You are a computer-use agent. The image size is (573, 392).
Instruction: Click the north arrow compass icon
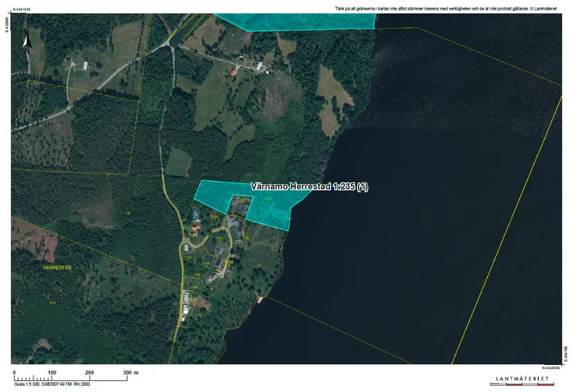[x=26, y=42]
